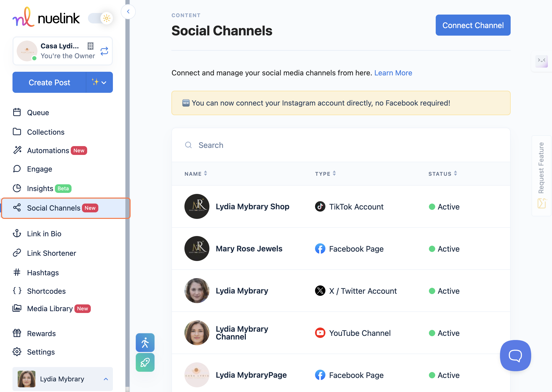Image resolution: width=552 pixels, height=392 pixels.
Task: Open the Lydia MybraryPage channel
Action: [x=251, y=375]
